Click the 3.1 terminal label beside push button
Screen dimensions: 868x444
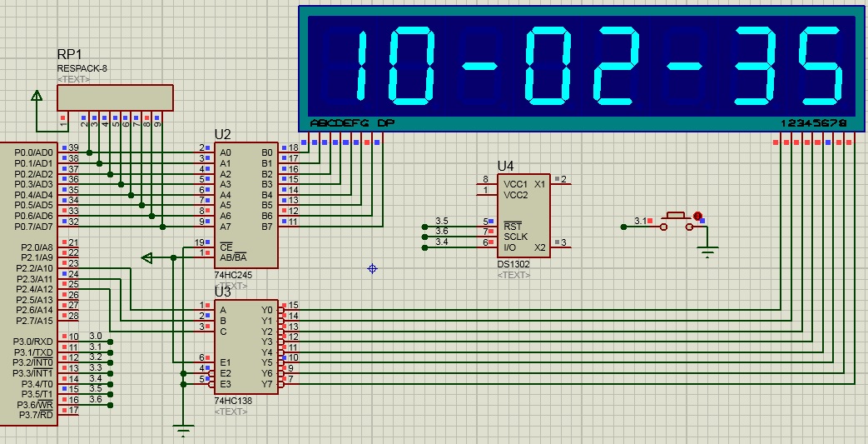pyautogui.click(x=640, y=221)
